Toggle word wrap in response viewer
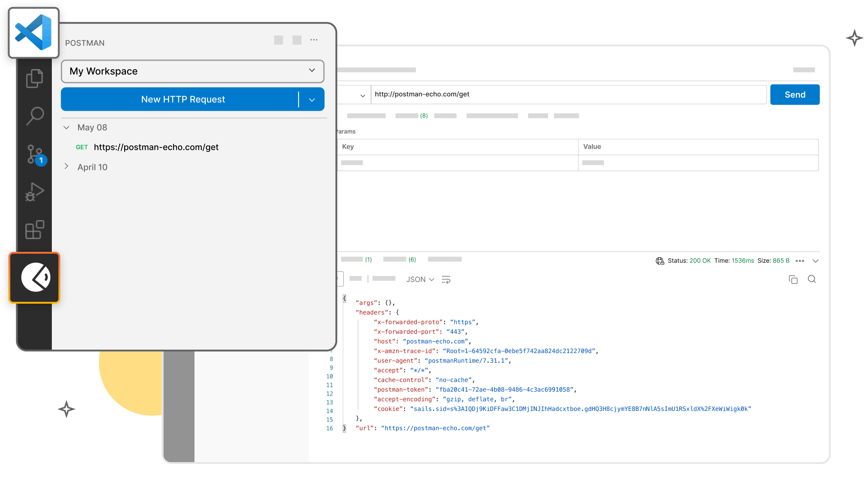This screenshot has height=482, width=868. pos(446,280)
